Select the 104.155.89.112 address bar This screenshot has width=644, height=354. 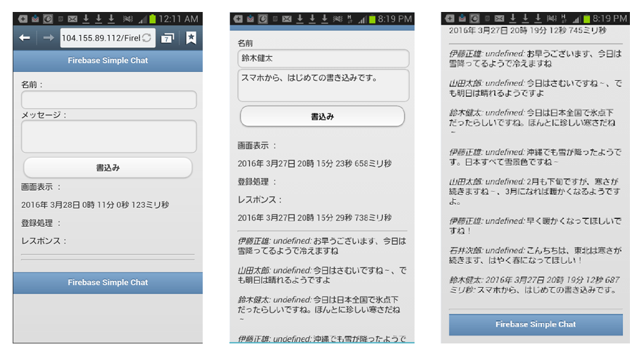(x=108, y=38)
